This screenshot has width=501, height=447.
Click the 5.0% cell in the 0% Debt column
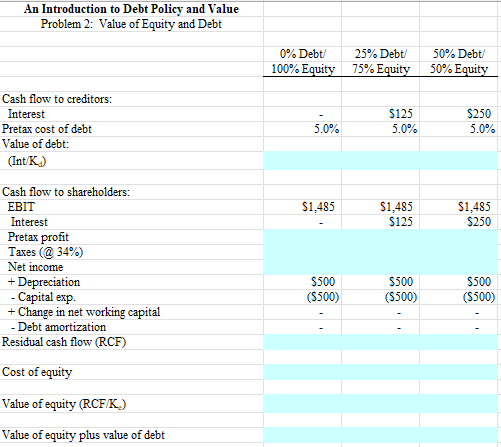326,129
